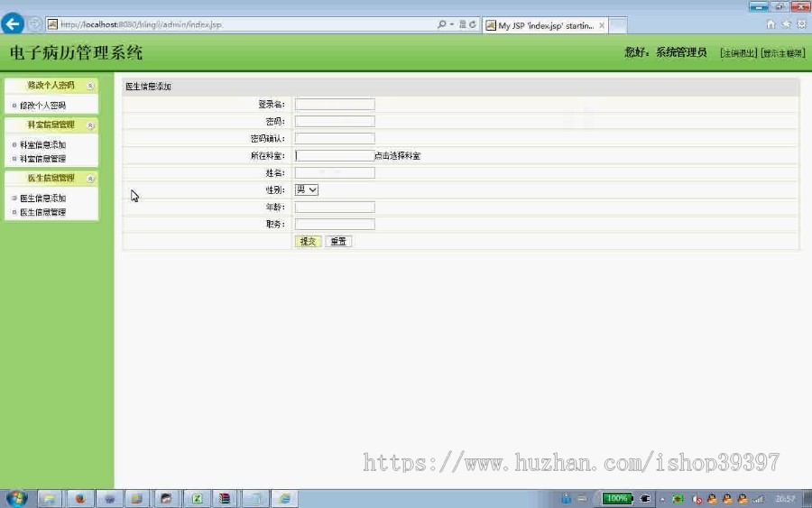The width and height of the screenshot is (812, 508).
Task: Click the 年龄 input field
Action: pos(335,208)
